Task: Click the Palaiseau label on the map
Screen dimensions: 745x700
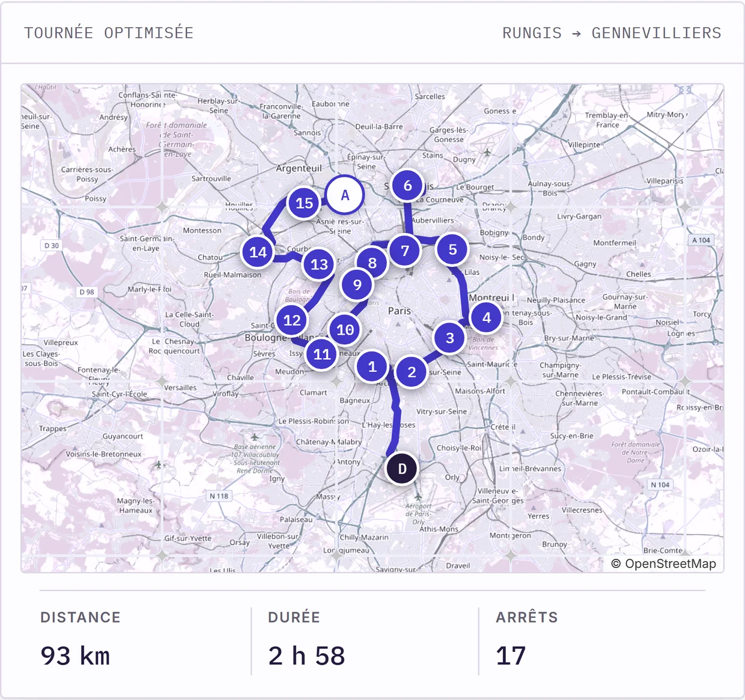Action: (x=296, y=519)
